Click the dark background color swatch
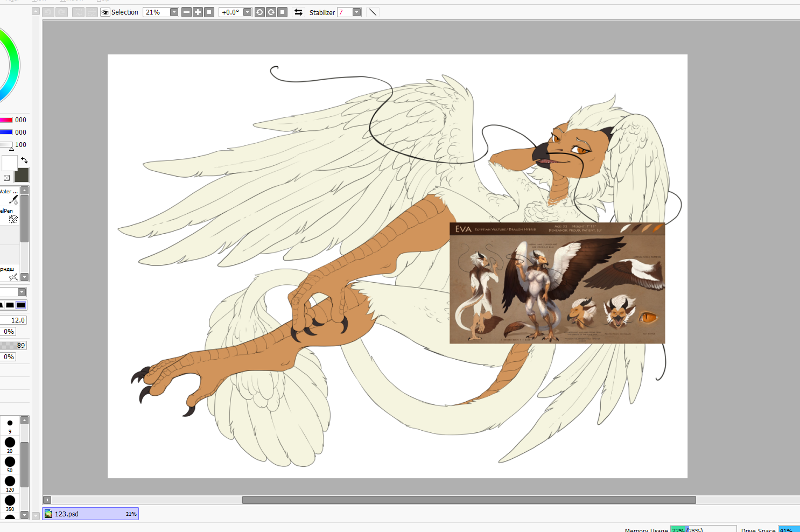The width and height of the screenshot is (800, 532). [22, 175]
